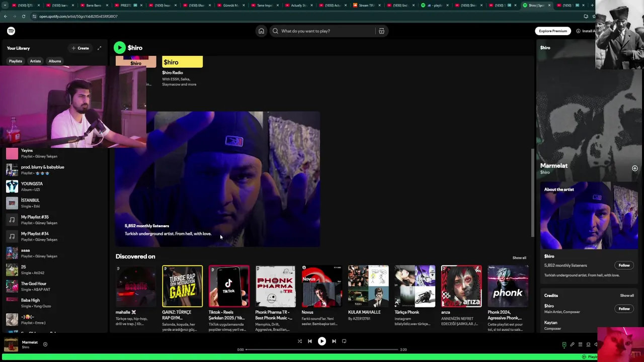Follow $hiro in About the artist
Image resolution: width=644 pixels, height=362 pixels.
[x=624, y=265]
